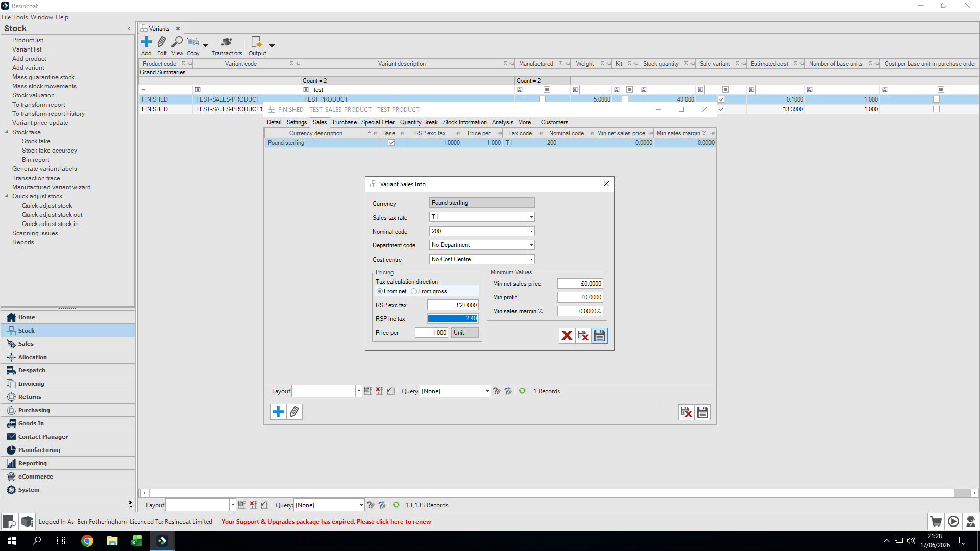
Task: Open the Tools menu
Action: point(20,17)
